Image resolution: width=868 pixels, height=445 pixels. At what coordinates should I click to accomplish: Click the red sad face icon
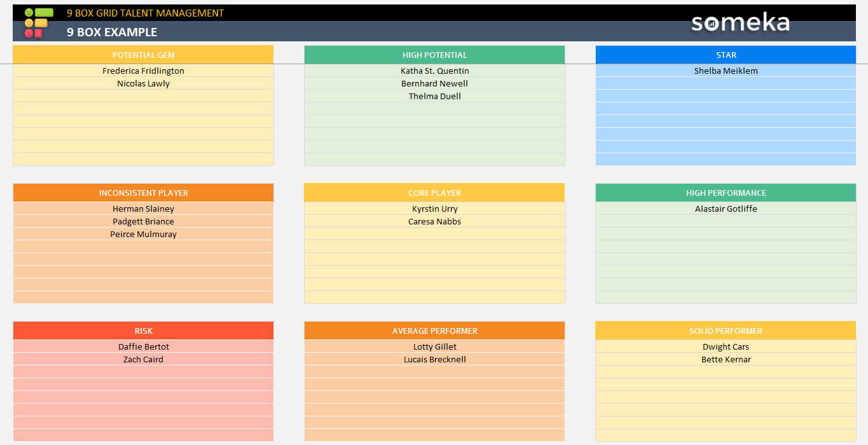pyautogui.click(x=29, y=32)
